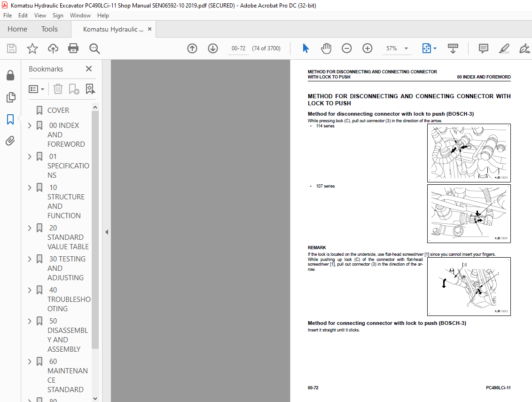532x402 pixels.
Task: Activate the hand pan tool
Action: (326, 48)
